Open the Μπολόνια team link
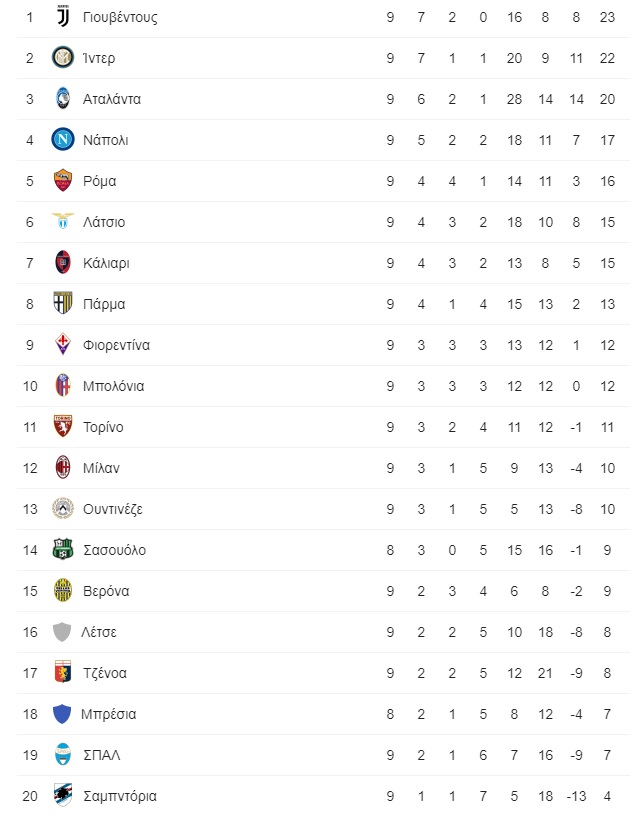The width and height of the screenshot is (637, 817). (113, 386)
